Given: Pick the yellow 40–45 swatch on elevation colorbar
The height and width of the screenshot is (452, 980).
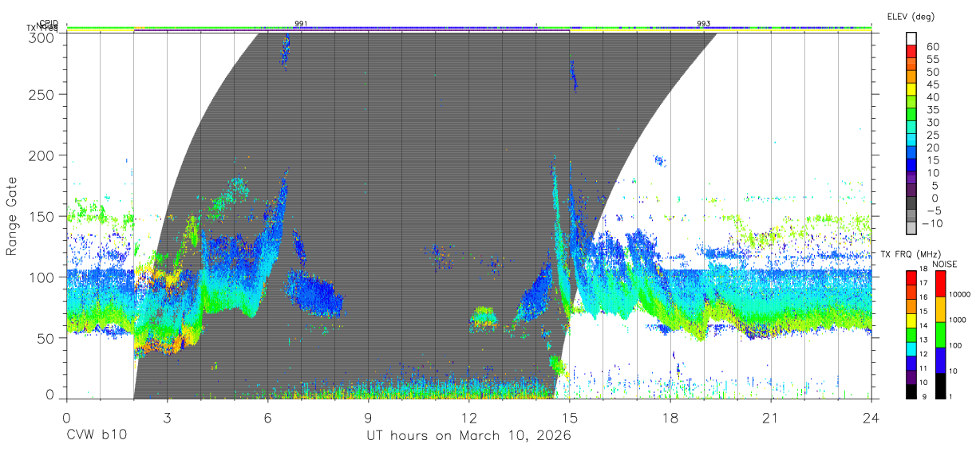Looking at the screenshot, I should point(911,90).
